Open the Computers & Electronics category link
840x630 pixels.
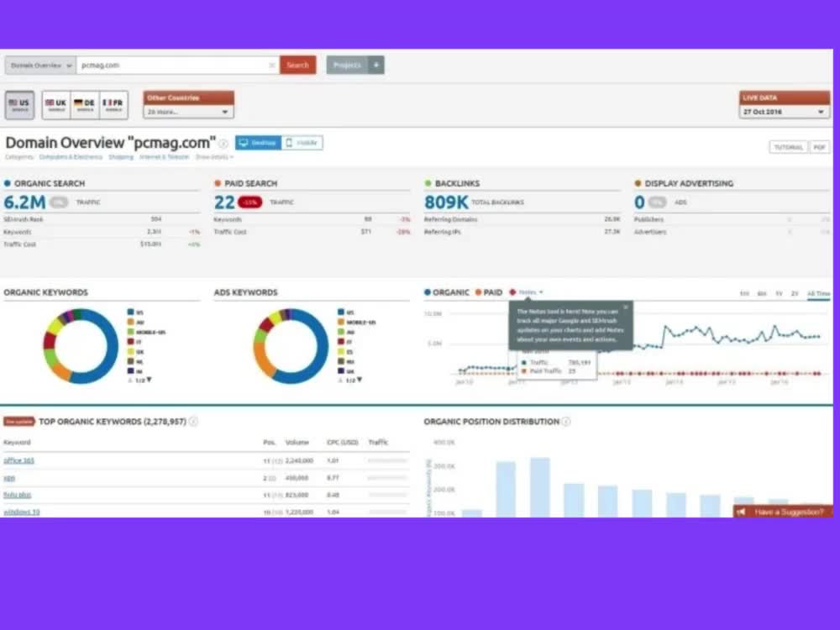pyautogui.click(x=71, y=158)
